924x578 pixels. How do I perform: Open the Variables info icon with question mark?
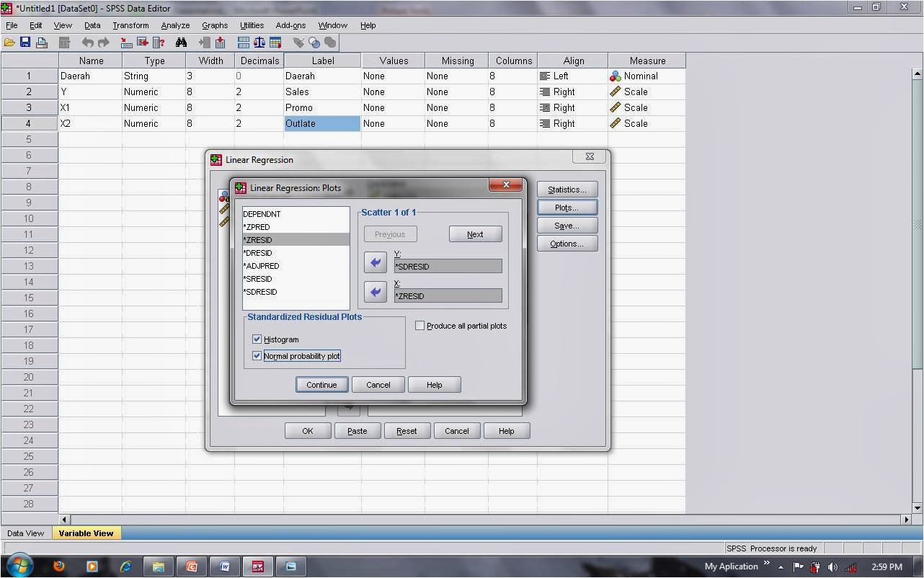pyautogui.click(x=159, y=43)
